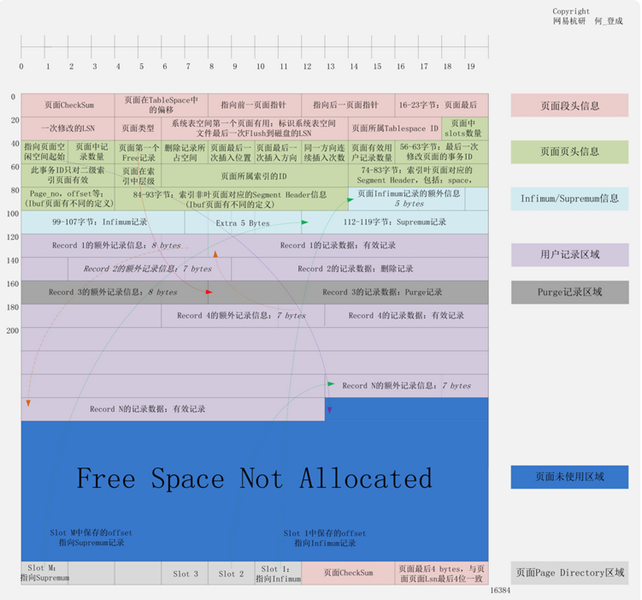Screen dimensions: 642x600
Task: Select the purple 用户记录区域 legend box
Action: 570,255
